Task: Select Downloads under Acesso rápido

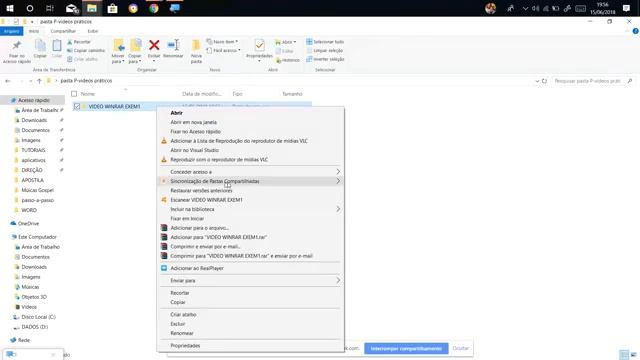Action: 34,120
